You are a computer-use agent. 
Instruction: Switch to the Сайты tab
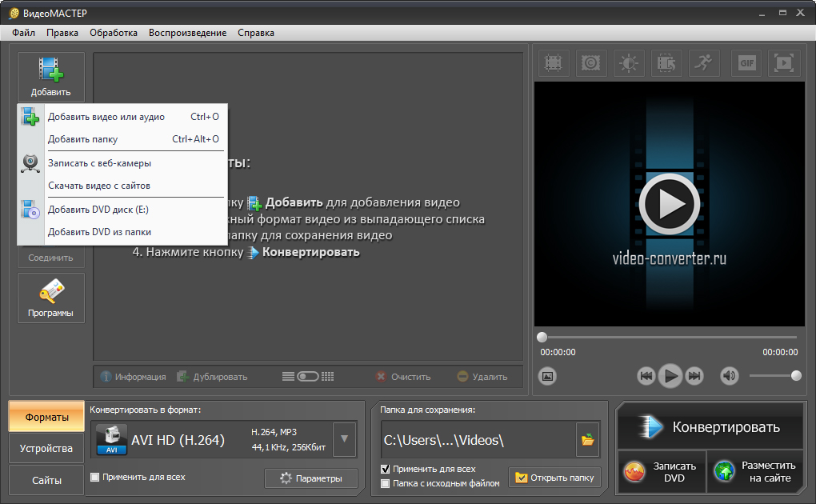tap(47, 480)
